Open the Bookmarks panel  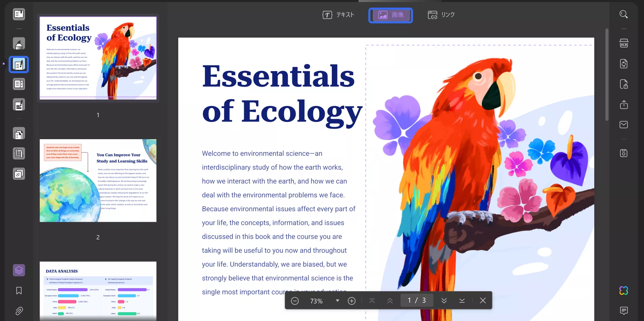point(19,291)
